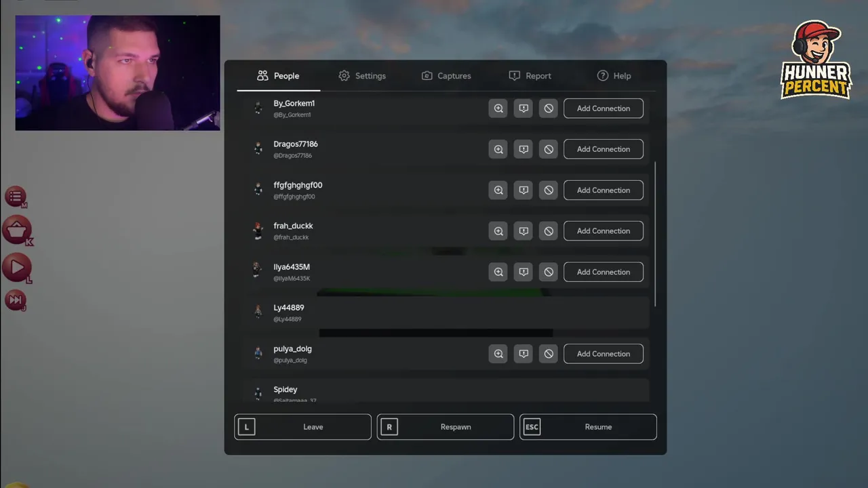The height and width of the screenshot is (488, 868).
Task: Block player By_Gorkem1
Action: 549,108
